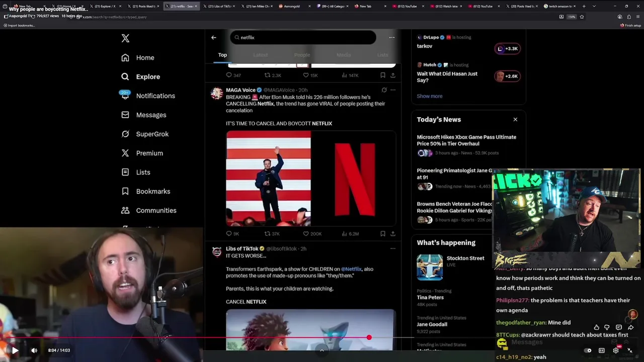Toggle YouTube autoplay switch
This screenshot has width=644, height=362.
(588, 350)
